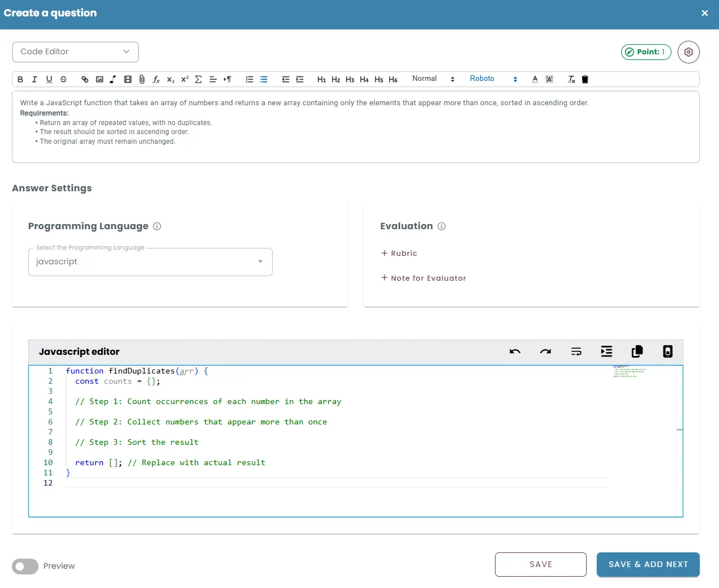
Task: Insert a hyperlink
Action: pos(85,79)
